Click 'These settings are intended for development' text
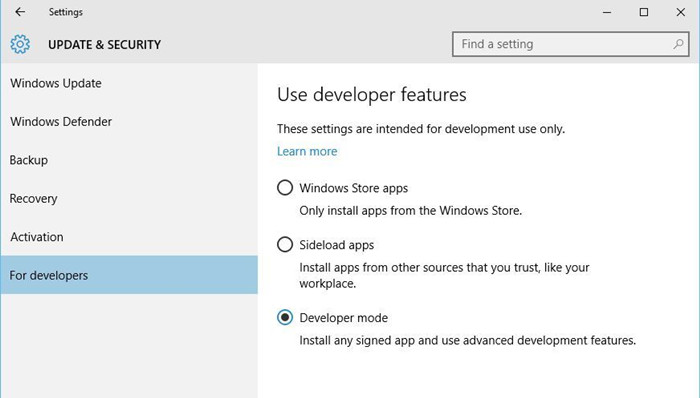 [x=421, y=129]
